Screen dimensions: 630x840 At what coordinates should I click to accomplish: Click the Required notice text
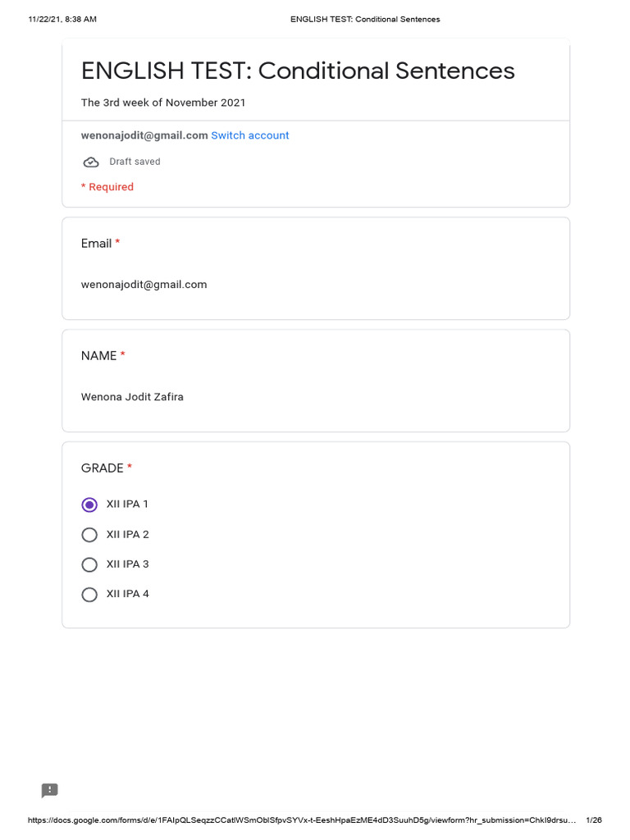coord(107,187)
